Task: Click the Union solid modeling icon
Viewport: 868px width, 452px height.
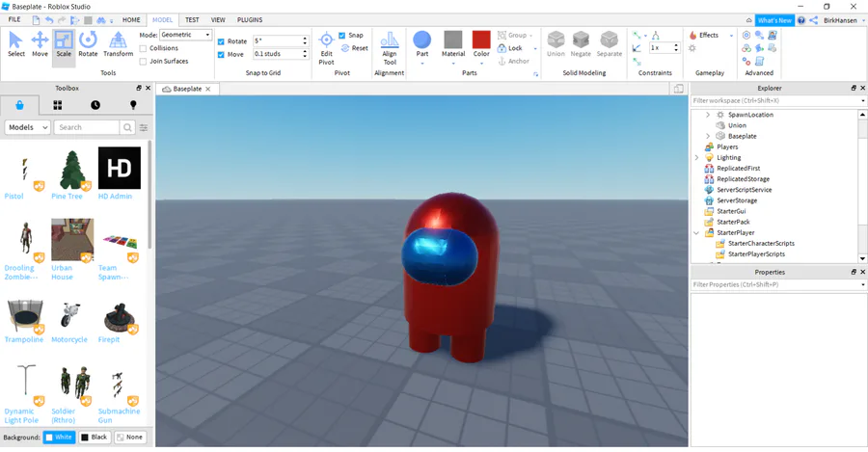Action: [556, 40]
